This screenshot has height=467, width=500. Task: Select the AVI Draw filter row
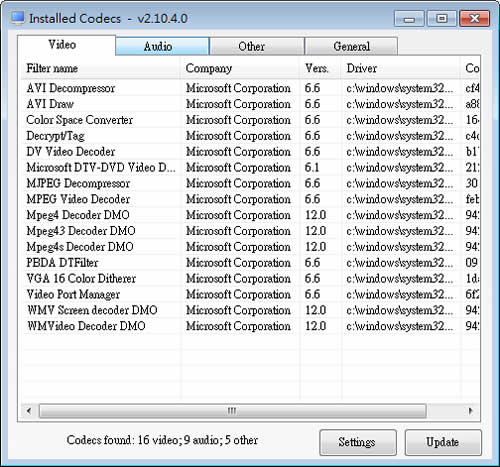point(250,104)
